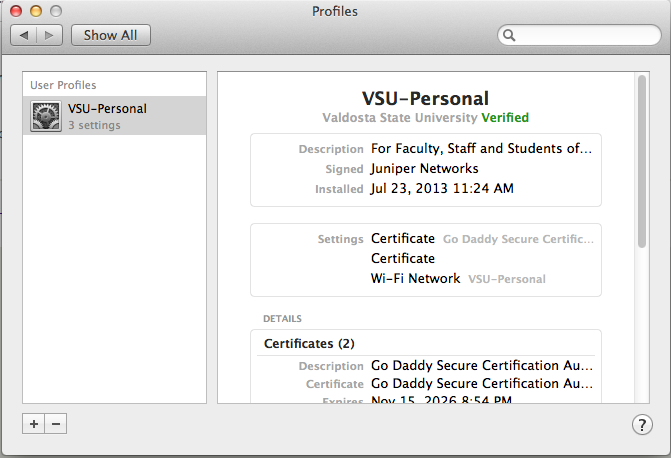Click the VSU-Personal heading in the details pane
Viewport: 671px width, 458px height.
coord(425,98)
